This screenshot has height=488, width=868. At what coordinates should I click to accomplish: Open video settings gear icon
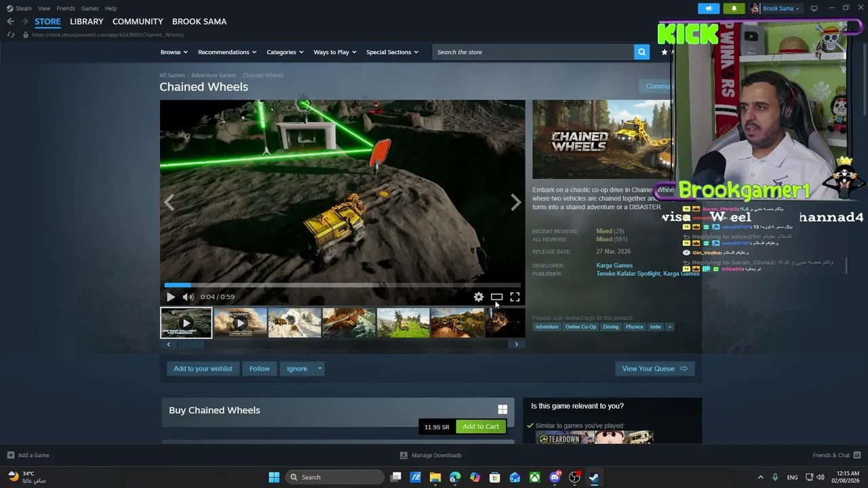coord(479,297)
